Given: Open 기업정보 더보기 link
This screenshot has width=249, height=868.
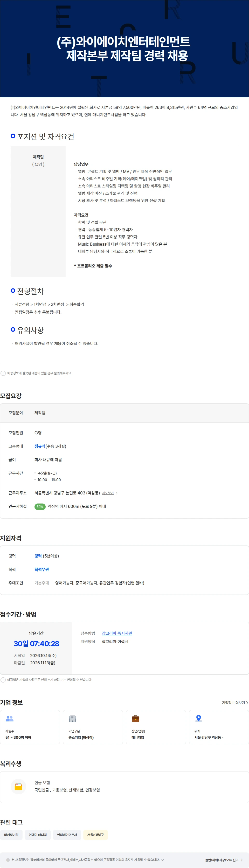Looking at the screenshot, I should pos(235,702).
